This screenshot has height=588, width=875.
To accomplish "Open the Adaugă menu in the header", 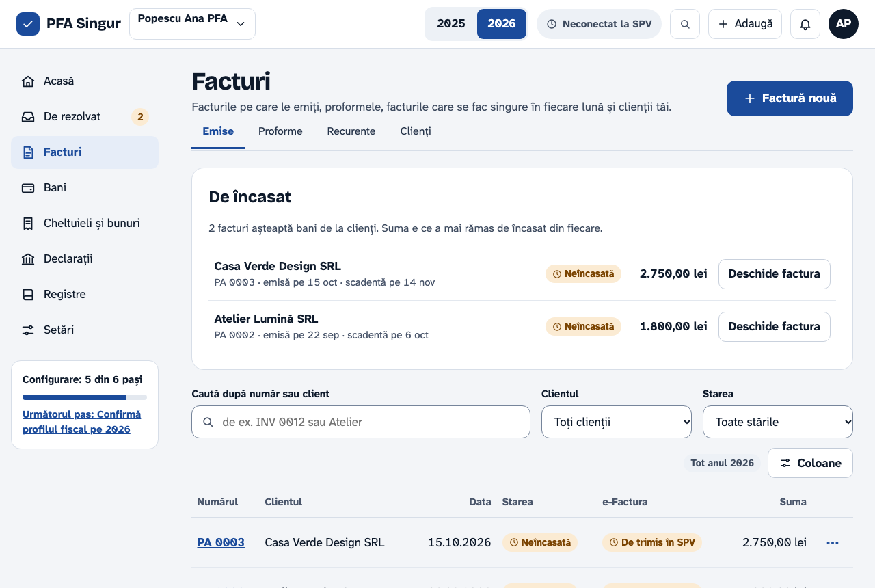I will click(745, 24).
